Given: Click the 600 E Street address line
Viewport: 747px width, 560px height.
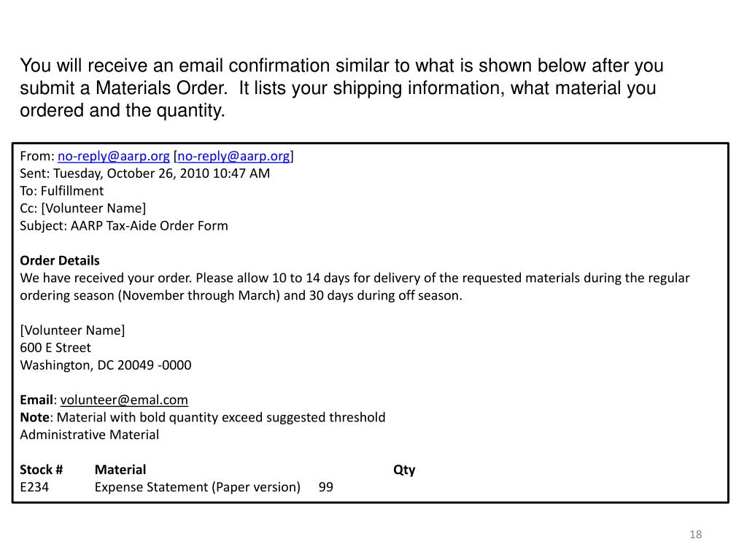Looking at the screenshot, I should (55, 348).
